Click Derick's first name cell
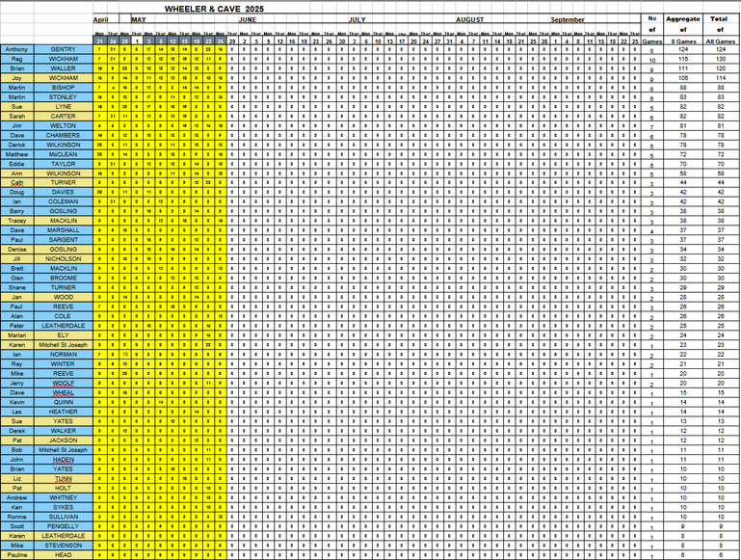The image size is (741, 560). [17, 145]
